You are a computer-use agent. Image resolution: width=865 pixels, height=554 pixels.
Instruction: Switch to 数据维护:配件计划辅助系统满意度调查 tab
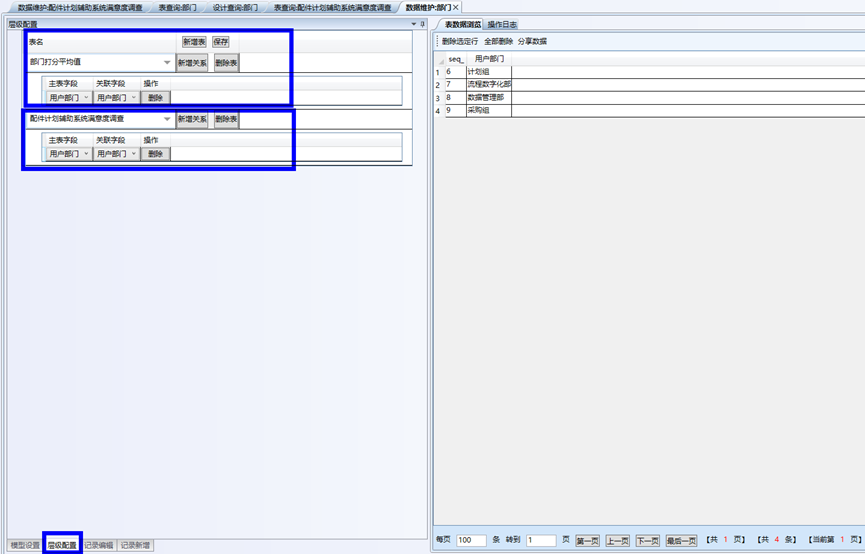point(80,8)
